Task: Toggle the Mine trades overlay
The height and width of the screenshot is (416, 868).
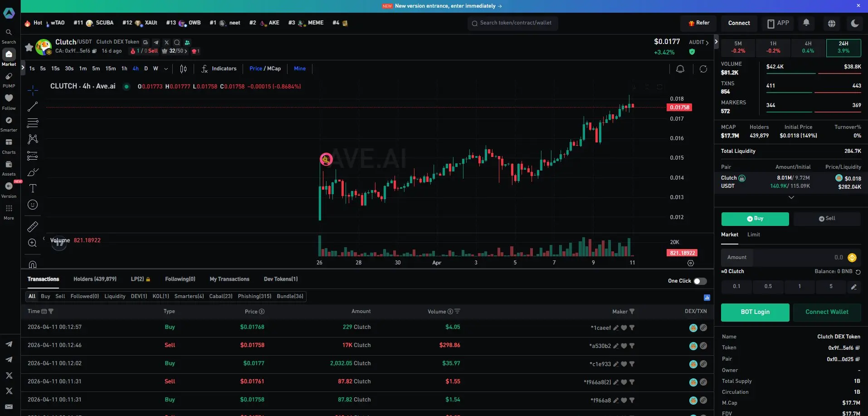Action: (x=300, y=69)
